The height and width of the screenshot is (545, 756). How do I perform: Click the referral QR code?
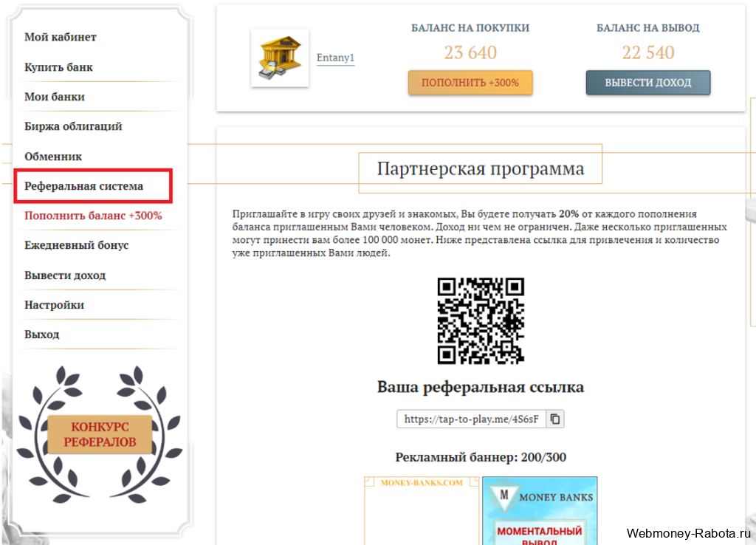481,321
